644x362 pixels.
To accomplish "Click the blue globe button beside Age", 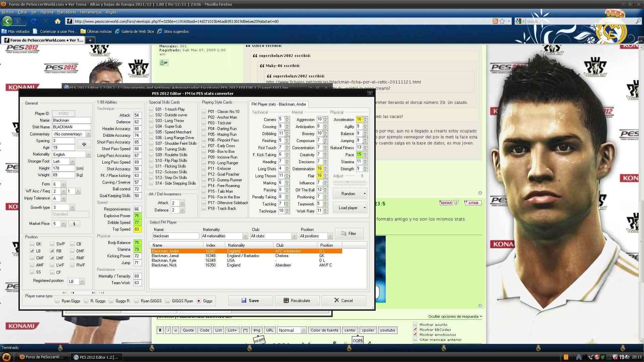I will (x=84, y=144).
